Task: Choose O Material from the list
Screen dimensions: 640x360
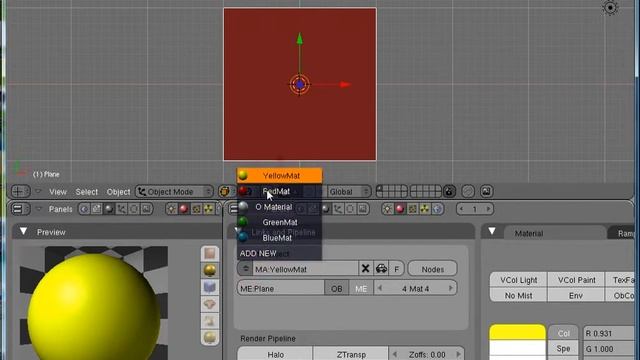Action: (x=280, y=207)
